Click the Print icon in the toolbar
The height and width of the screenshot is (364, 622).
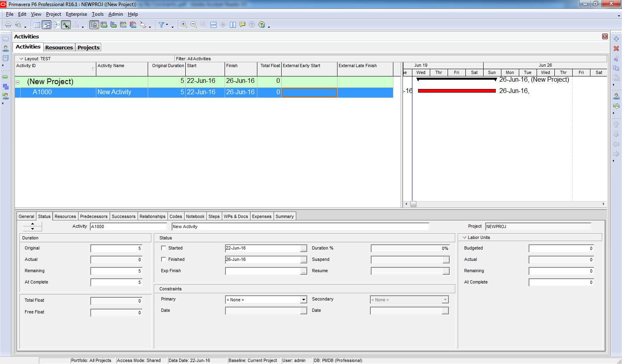pos(8,25)
